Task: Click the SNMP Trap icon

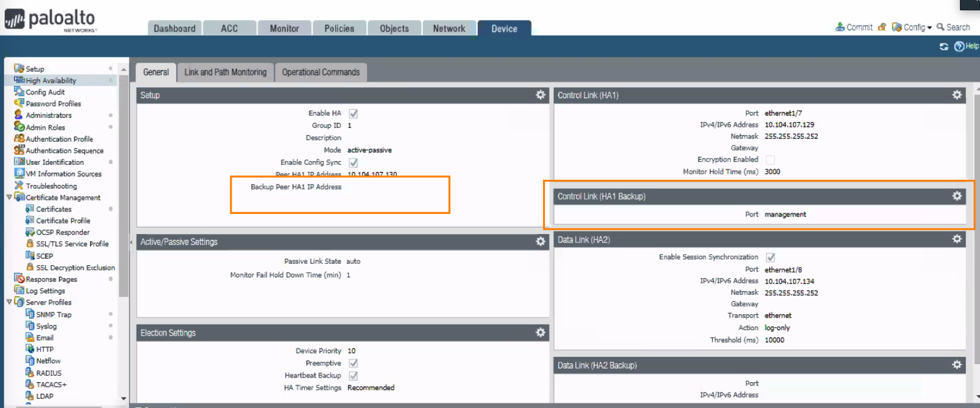Action: pyautogui.click(x=30, y=314)
